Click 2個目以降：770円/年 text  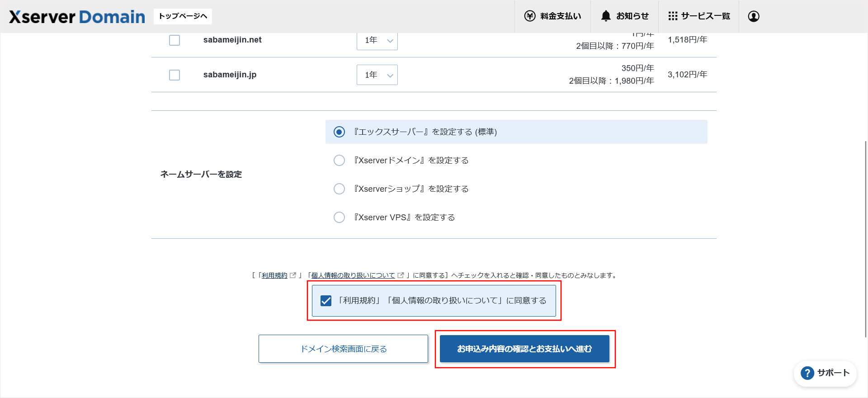coord(615,46)
